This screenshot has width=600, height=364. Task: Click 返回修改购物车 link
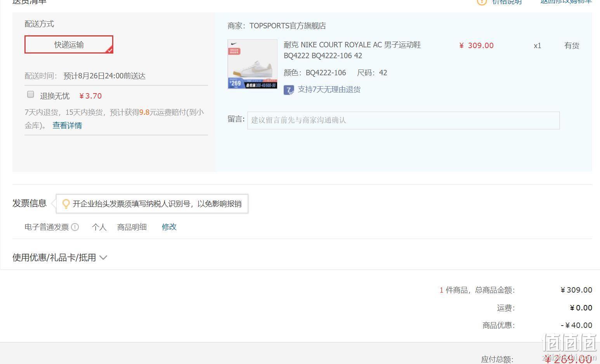[566, 2]
